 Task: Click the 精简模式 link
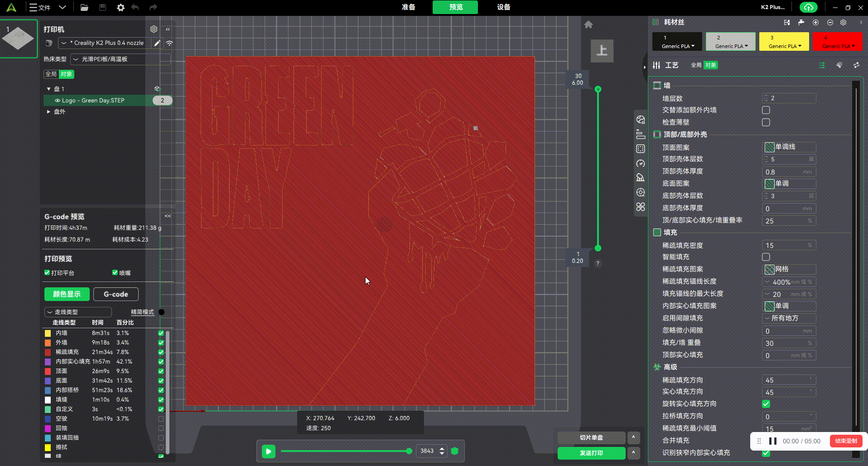coord(142,312)
